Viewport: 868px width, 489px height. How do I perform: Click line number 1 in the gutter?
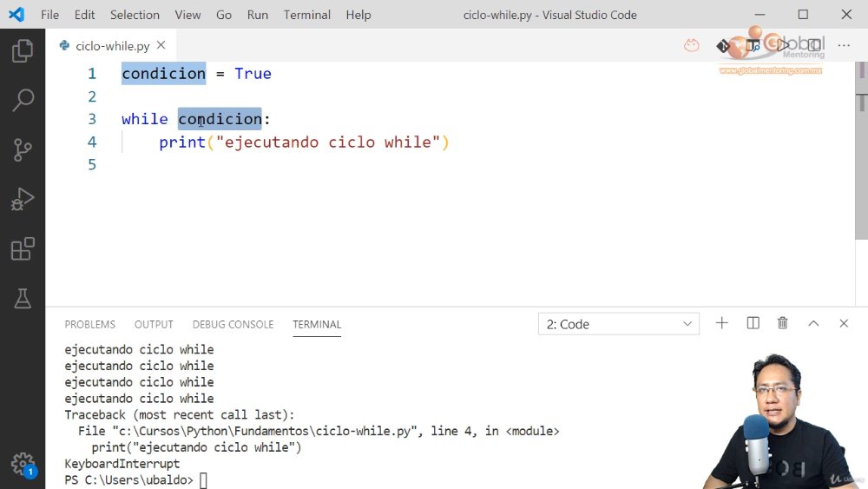click(92, 74)
